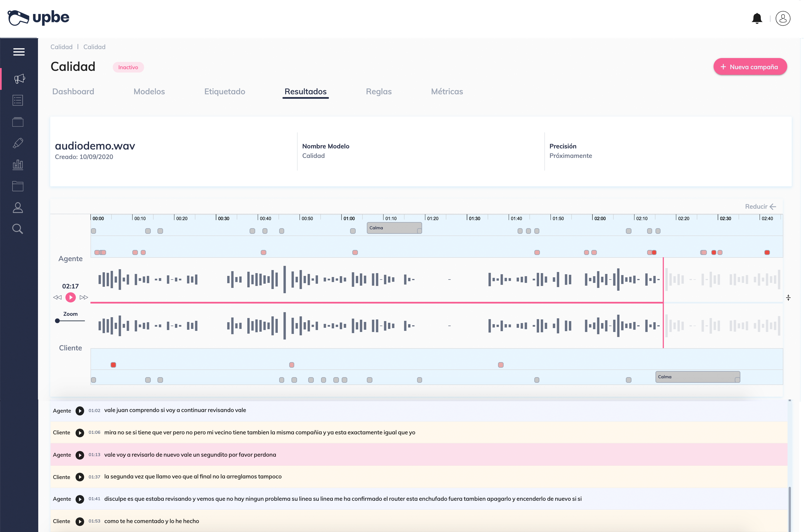Switch to the Reglas tab
Viewport: 804px width, 532px height.
tap(379, 92)
